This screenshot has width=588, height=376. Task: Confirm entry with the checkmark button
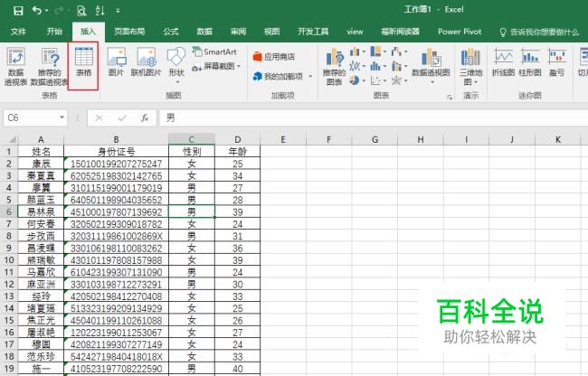point(122,118)
